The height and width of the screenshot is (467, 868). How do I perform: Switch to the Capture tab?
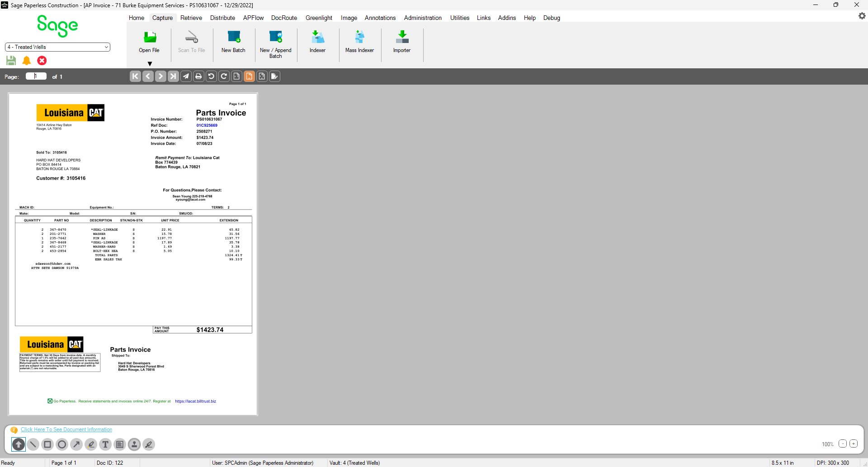click(x=162, y=18)
